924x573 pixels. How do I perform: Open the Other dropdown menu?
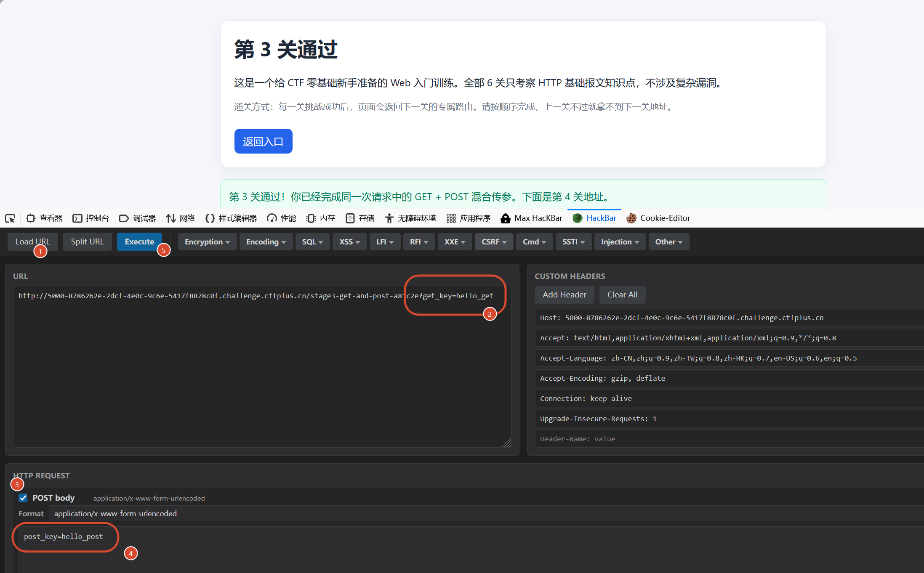(668, 242)
